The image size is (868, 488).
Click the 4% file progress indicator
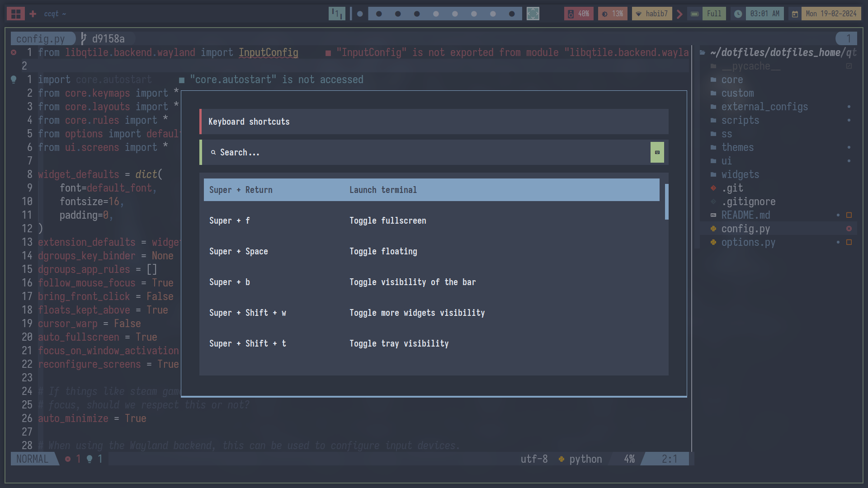[629, 459]
